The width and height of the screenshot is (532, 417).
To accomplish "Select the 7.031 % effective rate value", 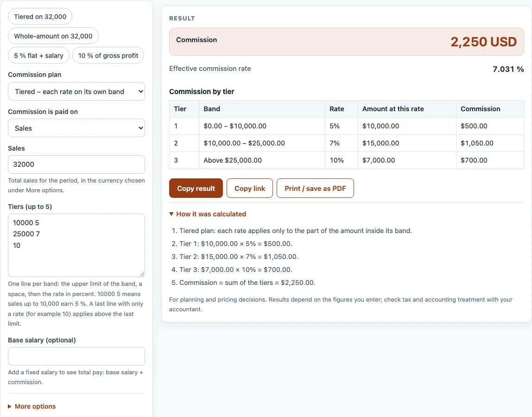I will pyautogui.click(x=508, y=69).
